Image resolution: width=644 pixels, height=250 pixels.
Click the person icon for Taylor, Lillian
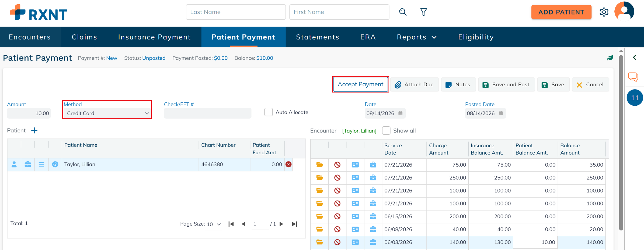[x=14, y=164]
